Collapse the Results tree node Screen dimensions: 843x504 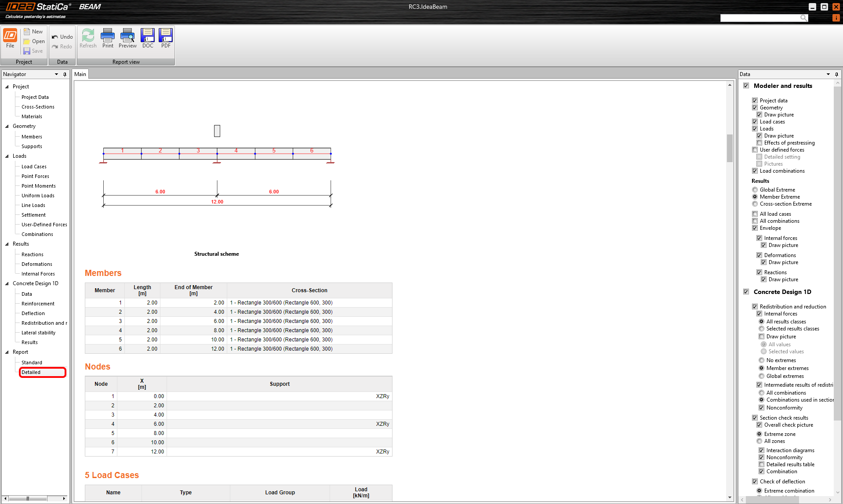click(x=7, y=244)
